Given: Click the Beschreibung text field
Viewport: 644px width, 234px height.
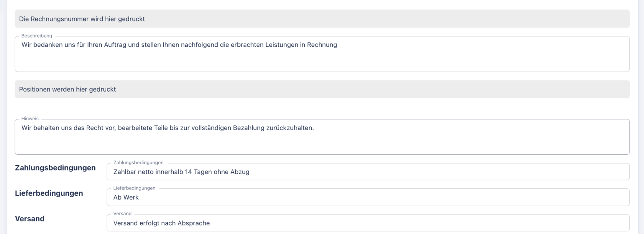Looking at the screenshot, I should [x=322, y=54].
